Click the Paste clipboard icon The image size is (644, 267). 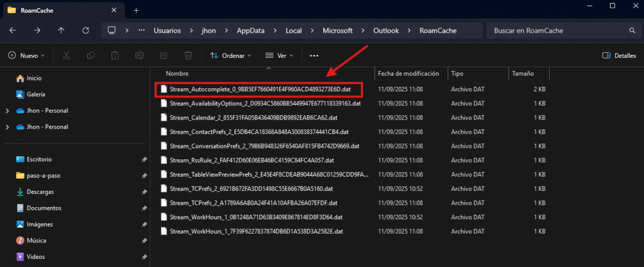click(115, 55)
